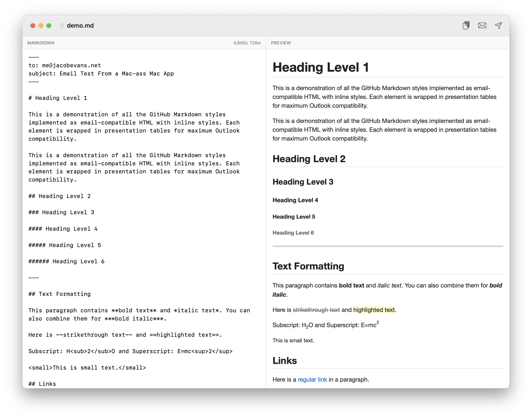Click the demo.md window title
The height and width of the screenshot is (418, 532).
click(80, 25)
